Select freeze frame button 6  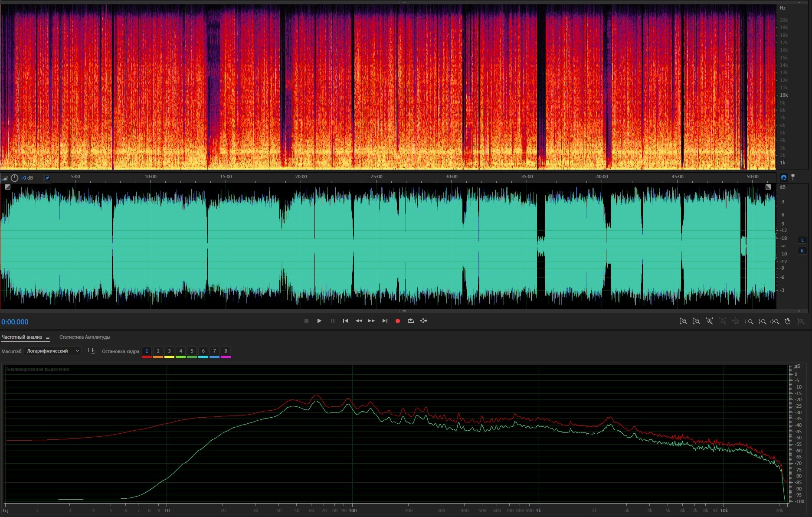203,351
